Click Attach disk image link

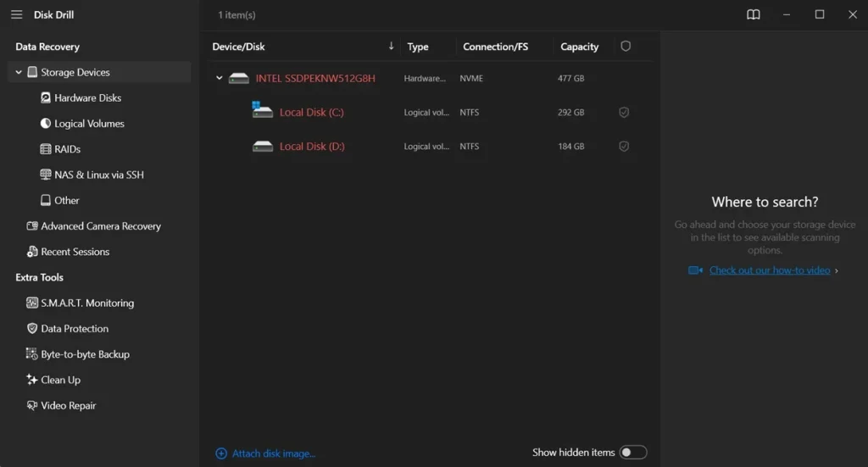click(x=274, y=453)
